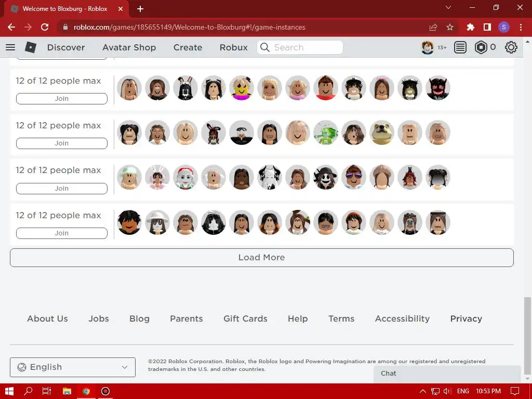Show hidden system tray icons

coord(423,391)
